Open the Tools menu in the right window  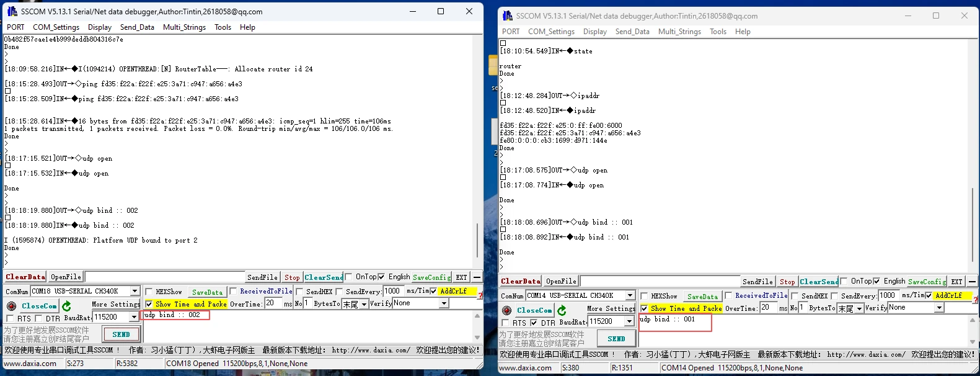point(718,32)
